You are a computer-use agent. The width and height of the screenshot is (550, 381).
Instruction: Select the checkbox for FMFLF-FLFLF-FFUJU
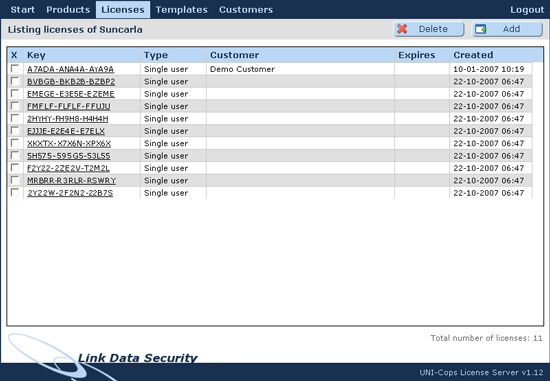coord(15,106)
